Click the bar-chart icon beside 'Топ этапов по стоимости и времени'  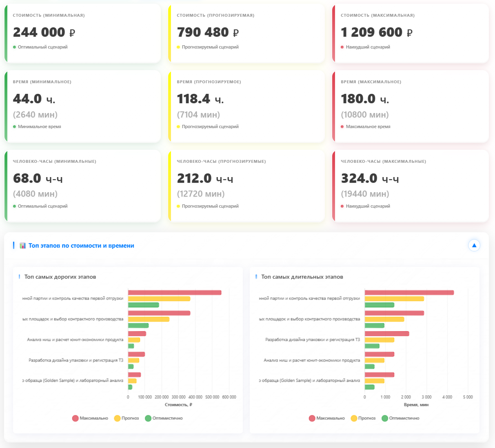click(x=22, y=245)
